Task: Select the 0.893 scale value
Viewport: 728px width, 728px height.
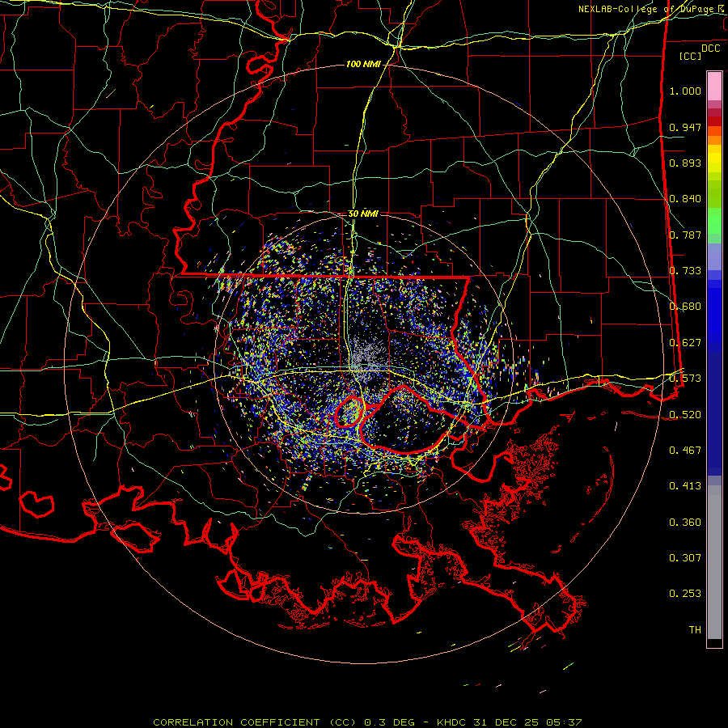Action: [685, 163]
